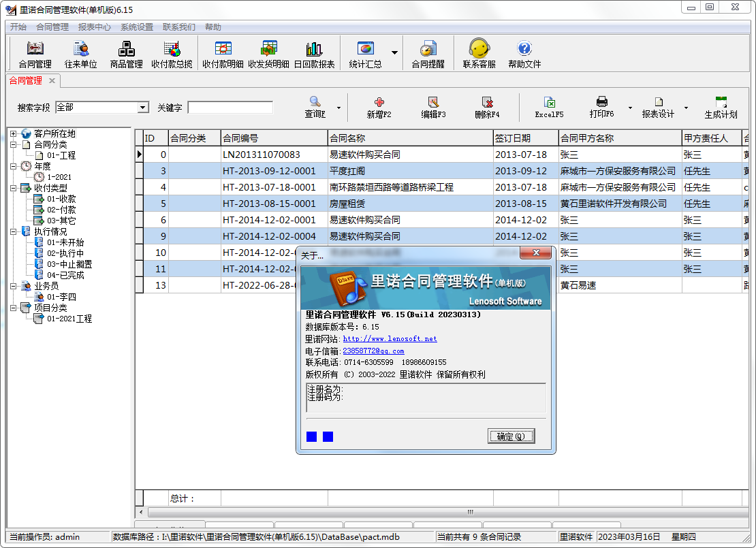Image resolution: width=756 pixels, height=548 pixels.
Task: Open the lenosoft.net website link
Action: (x=390, y=339)
